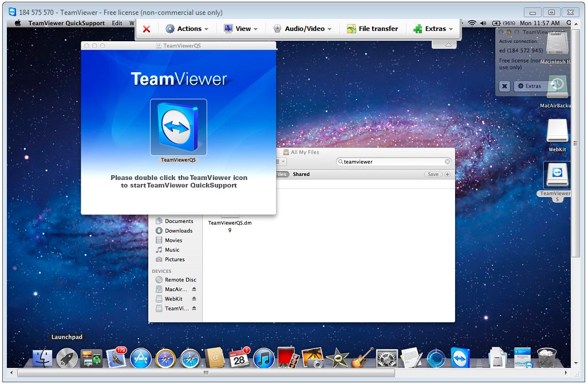Open the View dropdown menu
Image resolution: width=588 pixels, height=384 pixels.
tap(240, 29)
